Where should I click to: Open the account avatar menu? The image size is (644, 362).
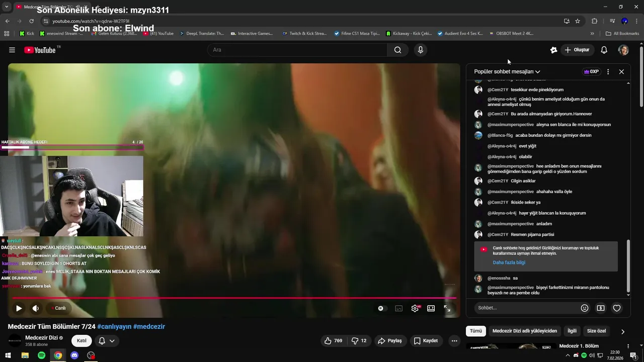623,50
